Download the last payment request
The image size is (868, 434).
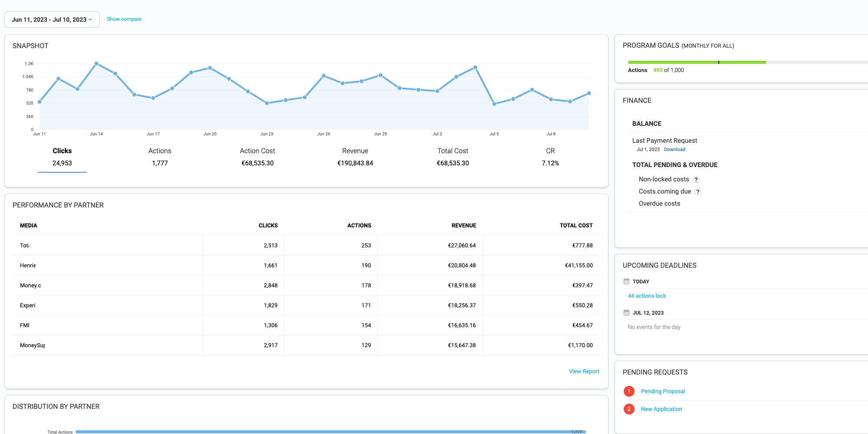(x=674, y=149)
